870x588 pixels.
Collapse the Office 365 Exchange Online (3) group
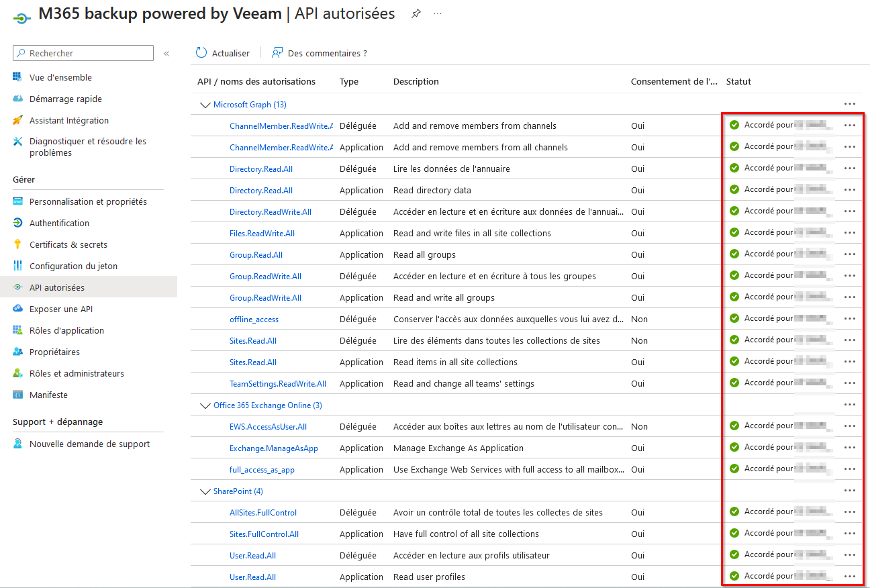click(x=205, y=405)
